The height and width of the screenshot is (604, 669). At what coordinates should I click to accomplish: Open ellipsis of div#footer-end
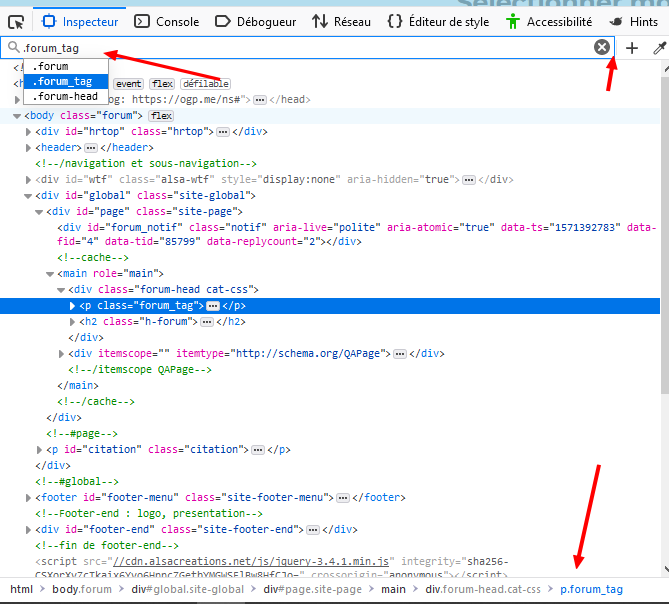click(313, 530)
